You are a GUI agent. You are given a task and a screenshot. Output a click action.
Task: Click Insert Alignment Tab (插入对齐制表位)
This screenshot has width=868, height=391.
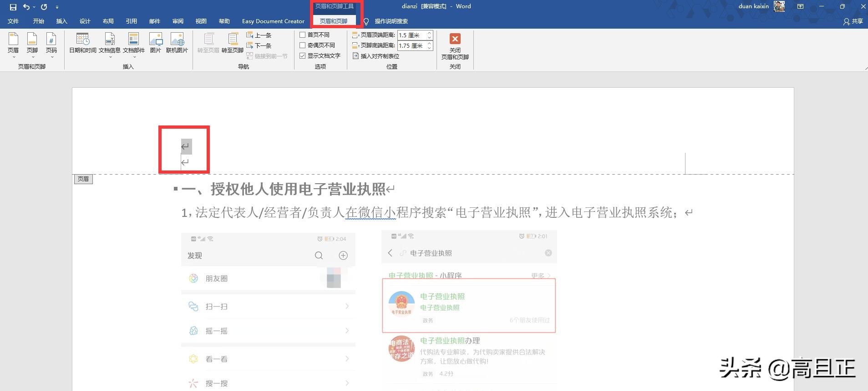376,56
